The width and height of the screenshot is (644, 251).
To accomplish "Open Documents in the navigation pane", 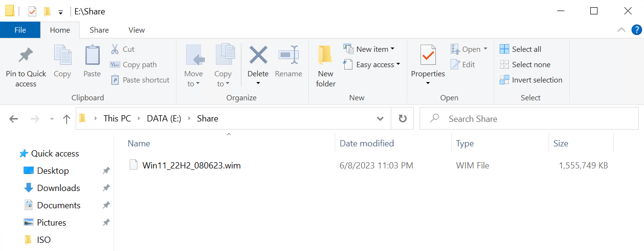I will [59, 205].
